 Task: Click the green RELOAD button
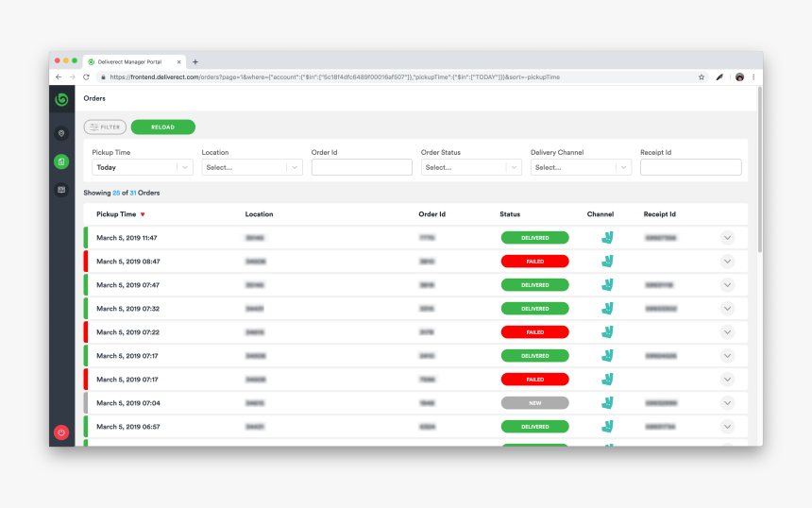click(163, 127)
